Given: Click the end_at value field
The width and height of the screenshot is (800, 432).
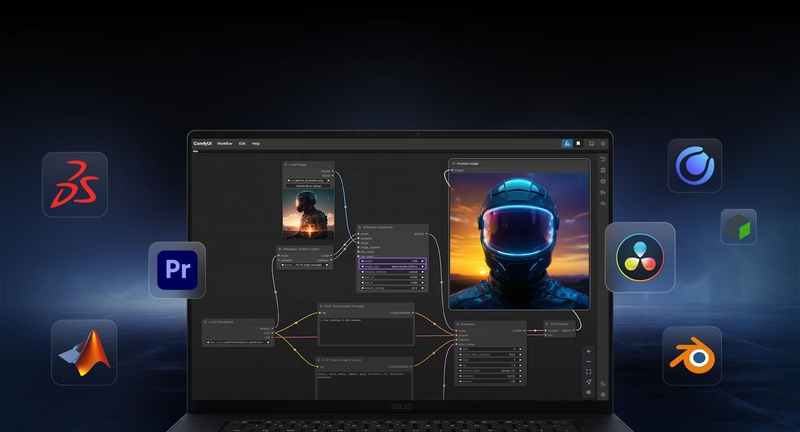Looking at the screenshot, I should (x=392, y=283).
